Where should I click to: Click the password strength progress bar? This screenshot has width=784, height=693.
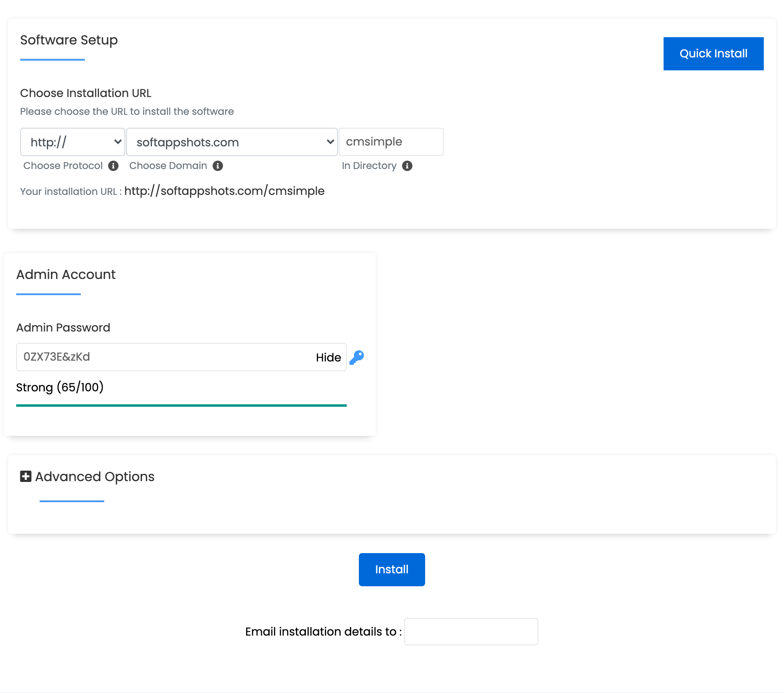181,404
